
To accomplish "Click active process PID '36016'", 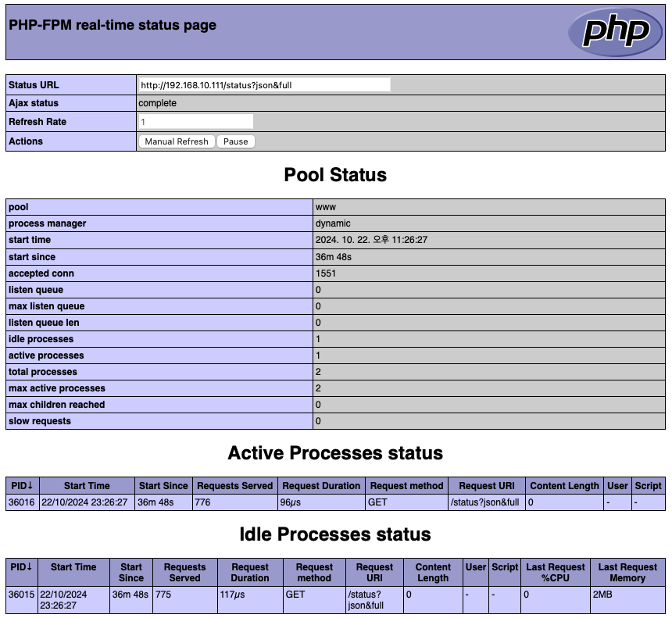I will (21, 502).
